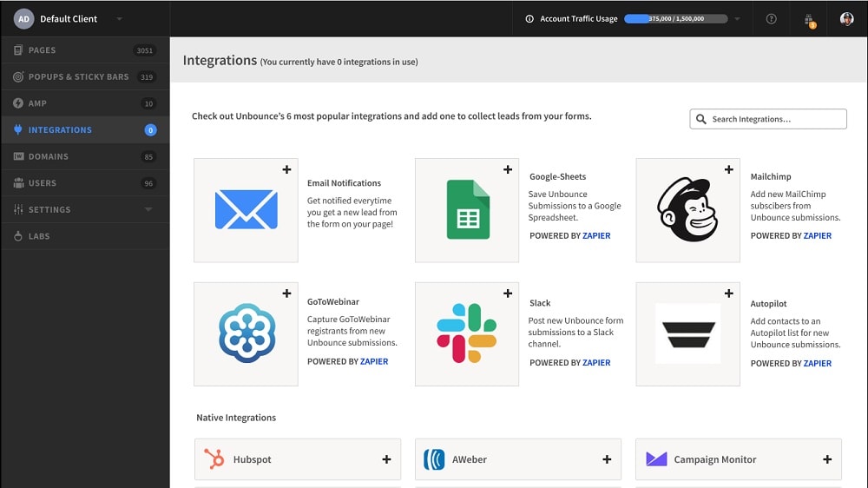Click the Campaign Monitor envelope logo

tap(656, 458)
